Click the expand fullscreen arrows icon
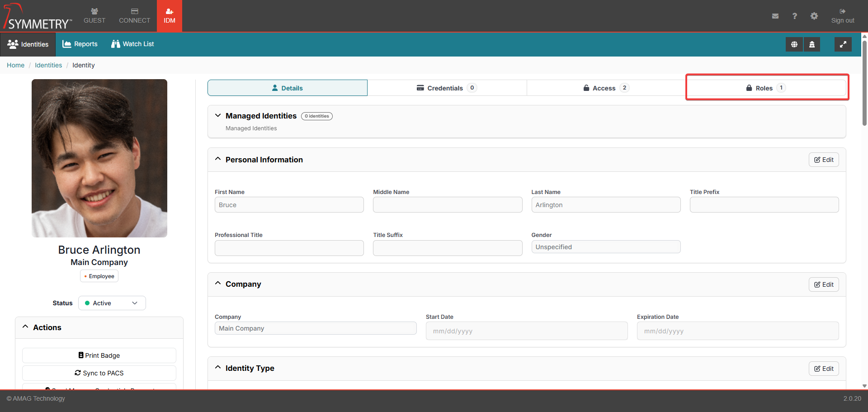Image resolution: width=868 pixels, height=412 pixels. (x=843, y=44)
